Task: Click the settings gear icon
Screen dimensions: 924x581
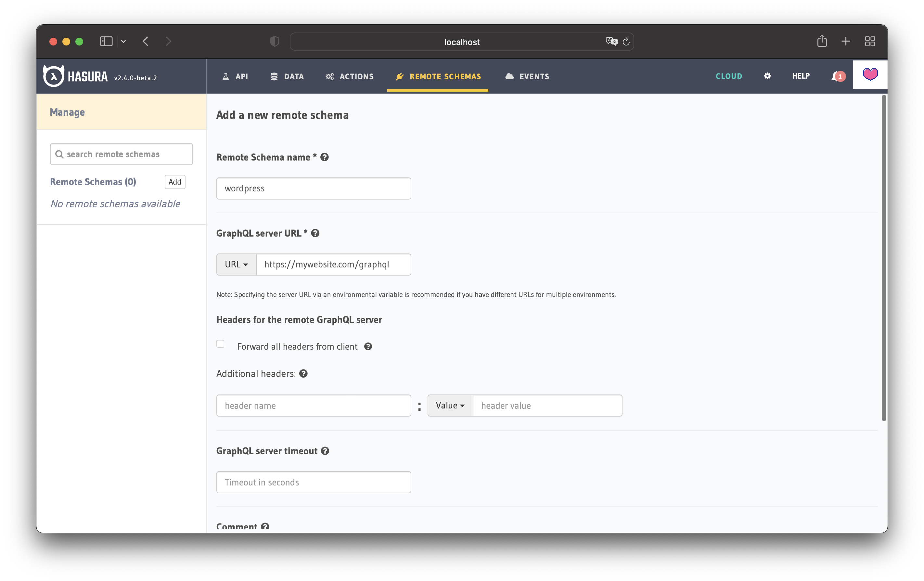Action: pyautogui.click(x=767, y=76)
